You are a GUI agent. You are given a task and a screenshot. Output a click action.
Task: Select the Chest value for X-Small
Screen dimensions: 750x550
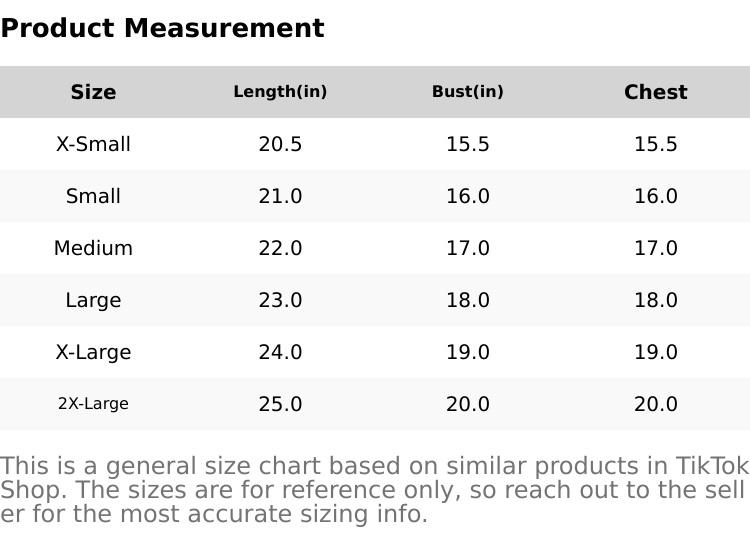point(655,144)
